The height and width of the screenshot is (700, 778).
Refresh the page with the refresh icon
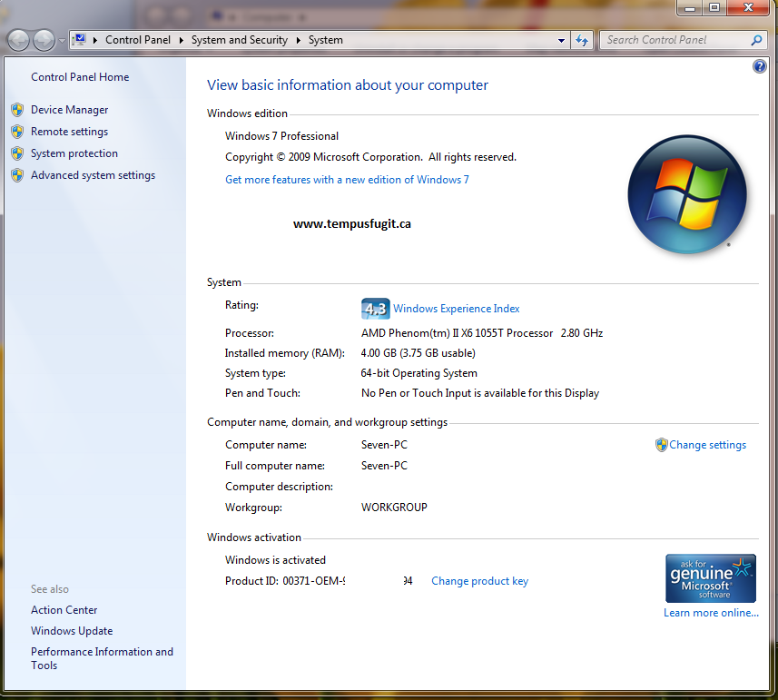click(582, 40)
